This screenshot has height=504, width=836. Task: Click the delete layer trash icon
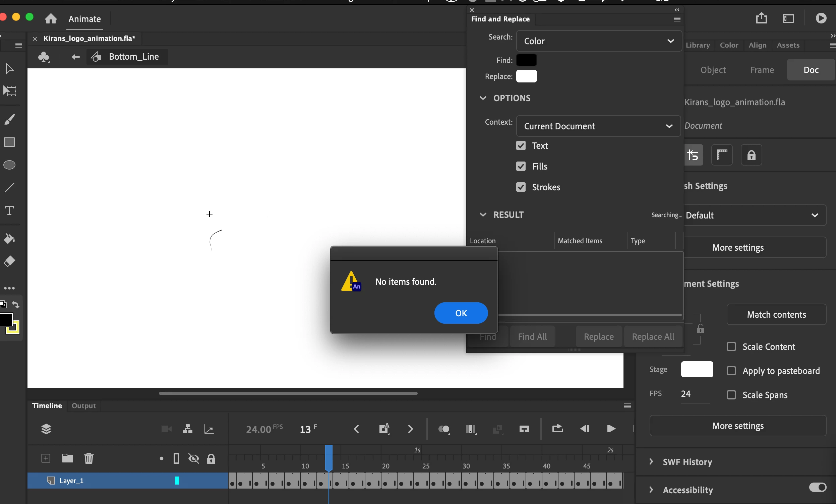tap(88, 458)
